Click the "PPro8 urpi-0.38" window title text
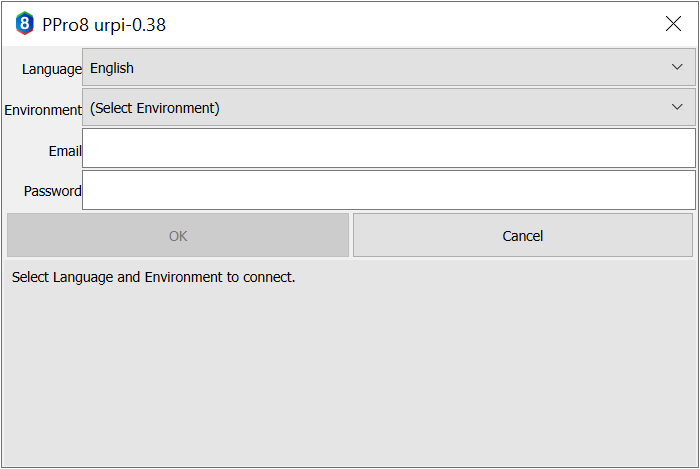700x469 pixels. click(104, 25)
